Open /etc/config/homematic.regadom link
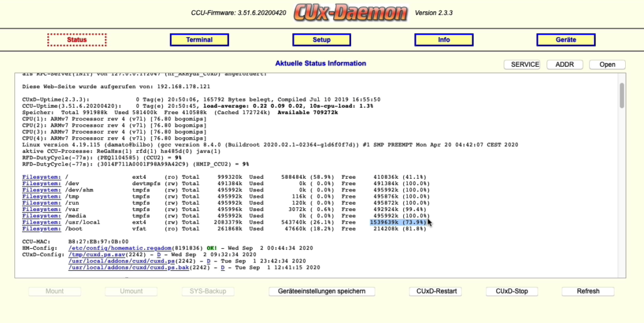 pyautogui.click(x=119, y=248)
